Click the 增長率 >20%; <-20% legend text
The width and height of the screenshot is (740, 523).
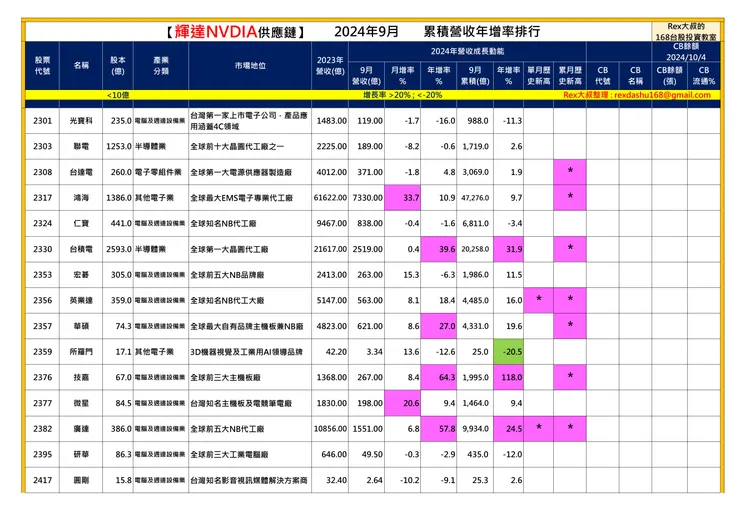pyautogui.click(x=403, y=95)
